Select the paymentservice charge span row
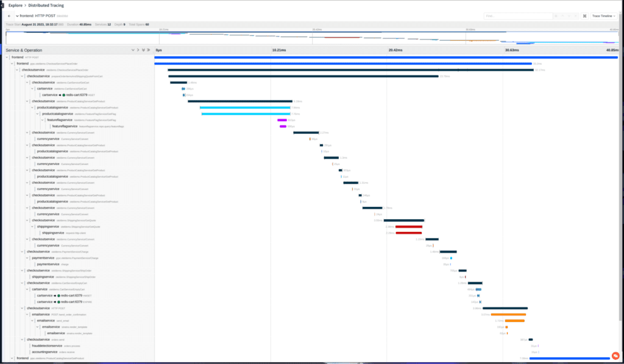Image resolution: width=624 pixels, height=364 pixels. click(x=49, y=264)
